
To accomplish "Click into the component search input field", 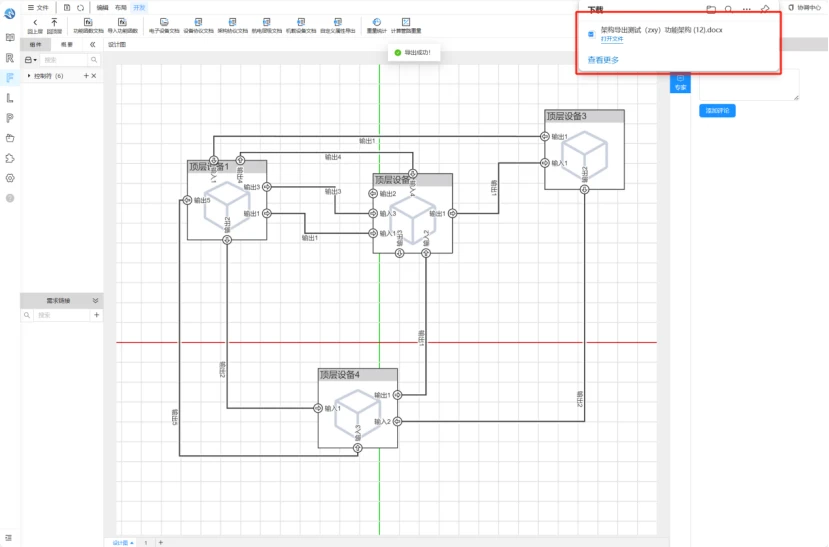I will coord(65,60).
